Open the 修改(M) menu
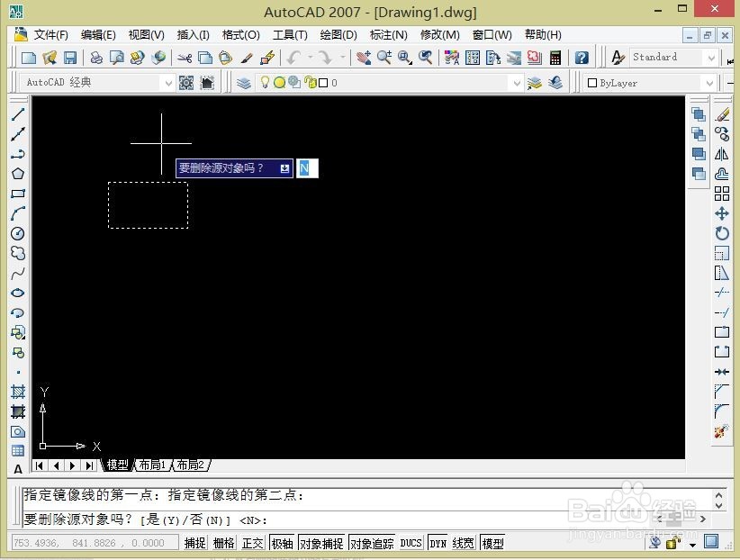Screen dimensions: 740x560 coord(440,35)
